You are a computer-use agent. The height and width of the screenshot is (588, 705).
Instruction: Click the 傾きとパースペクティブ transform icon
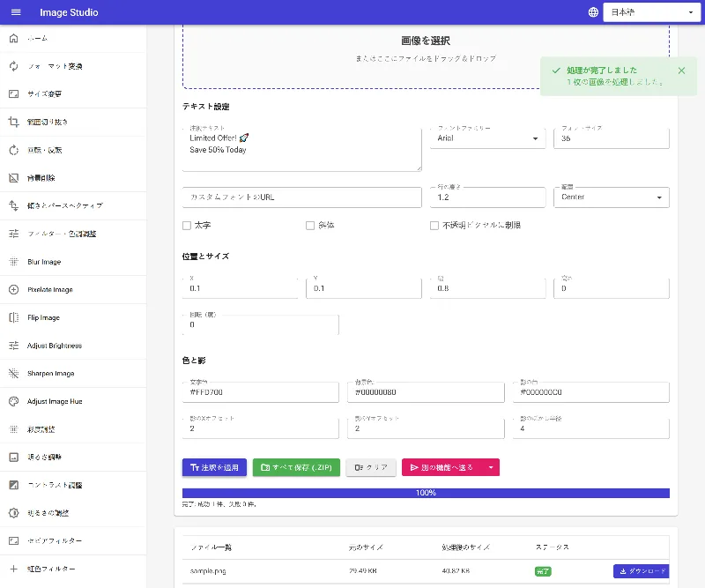[x=14, y=206]
